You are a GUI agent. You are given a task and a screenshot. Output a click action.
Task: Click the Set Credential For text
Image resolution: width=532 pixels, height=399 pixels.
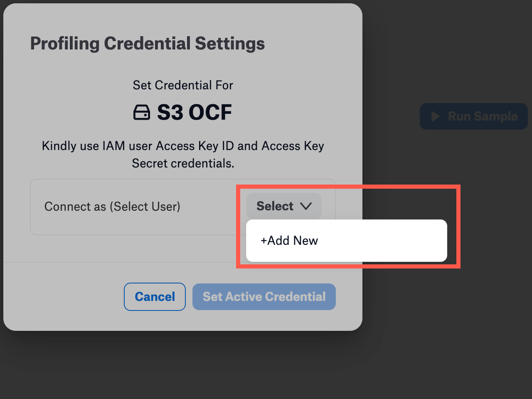[183, 85]
